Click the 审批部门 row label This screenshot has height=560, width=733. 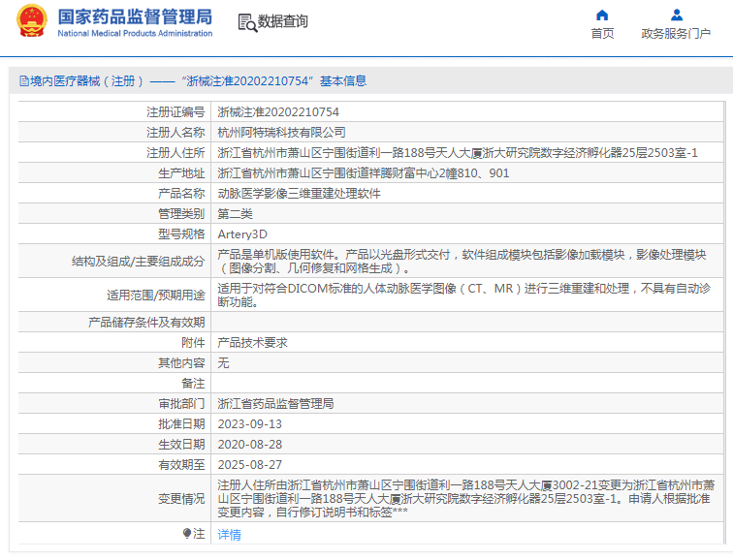point(181,404)
